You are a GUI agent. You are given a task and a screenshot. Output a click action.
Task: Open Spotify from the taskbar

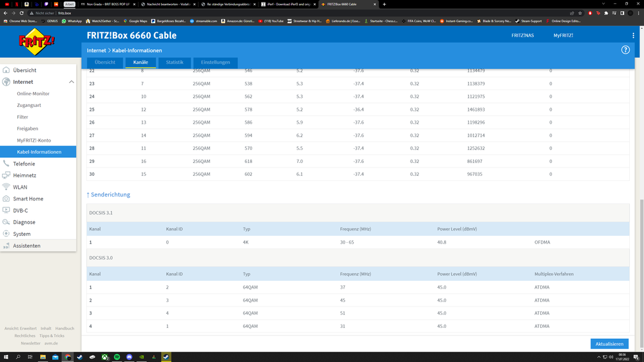tap(117, 357)
